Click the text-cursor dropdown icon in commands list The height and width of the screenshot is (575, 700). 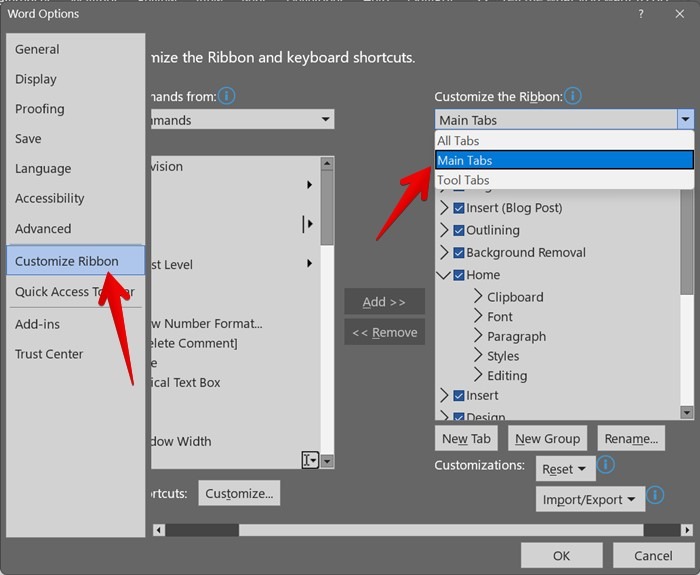point(310,460)
